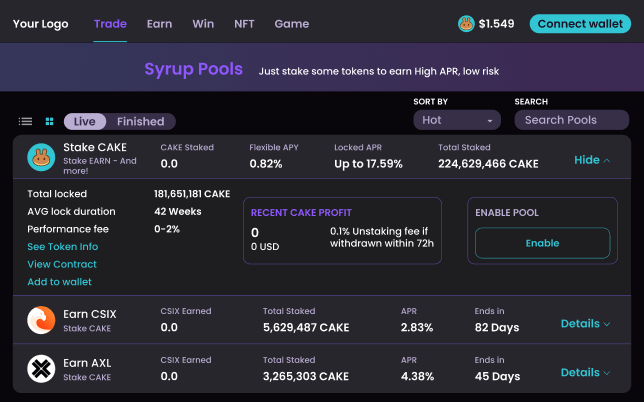This screenshot has width=644, height=402.
Task: Select the Finished pools toggle
Action: pos(140,121)
